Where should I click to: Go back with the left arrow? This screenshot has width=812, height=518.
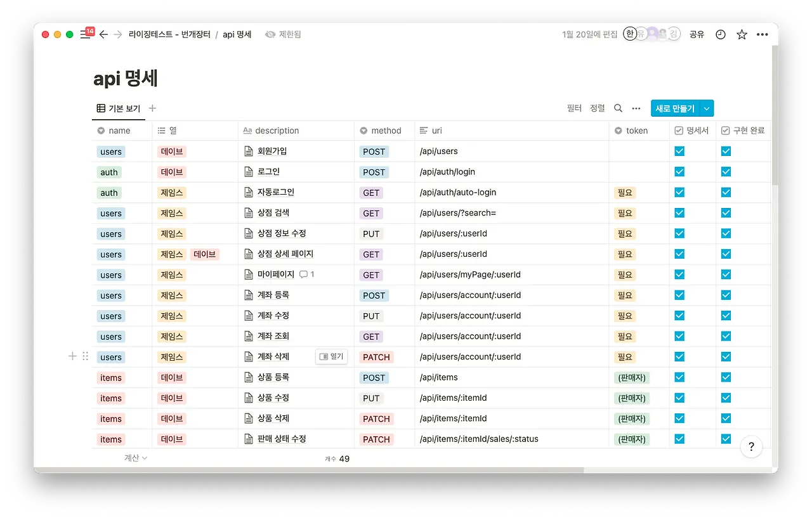pos(104,35)
